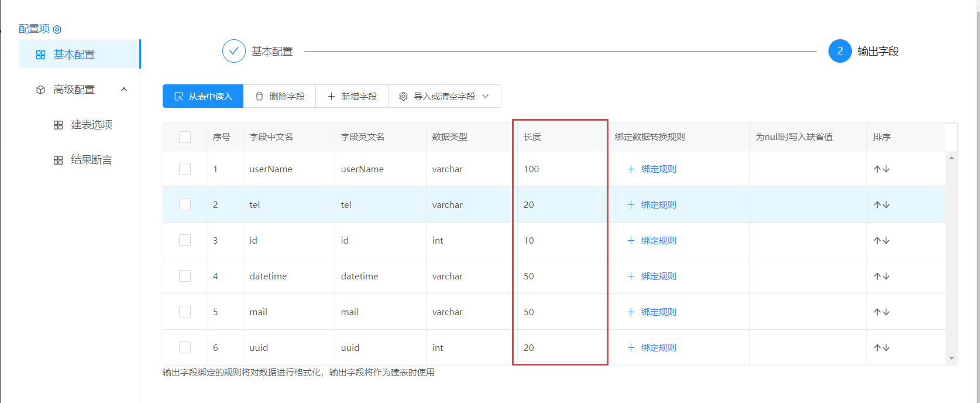Click the plus icon in the mail row
This screenshot has height=403, width=980.
point(631,312)
